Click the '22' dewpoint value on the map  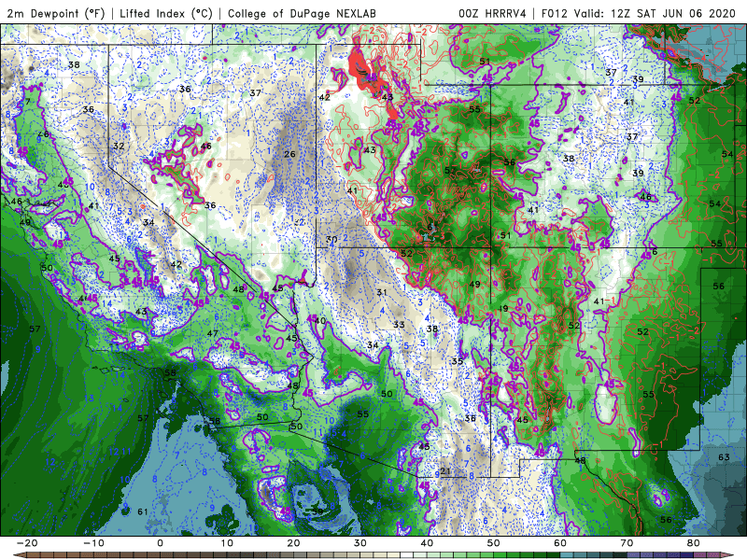(x=299, y=222)
